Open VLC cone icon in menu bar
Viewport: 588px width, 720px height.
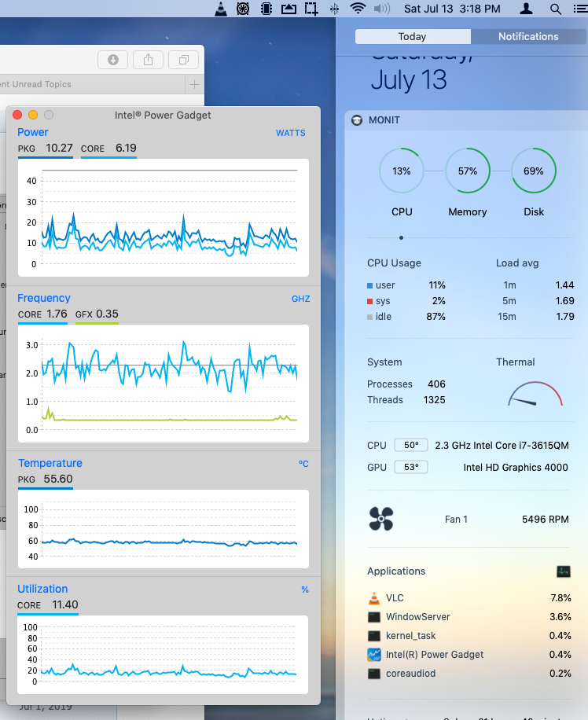pos(221,9)
